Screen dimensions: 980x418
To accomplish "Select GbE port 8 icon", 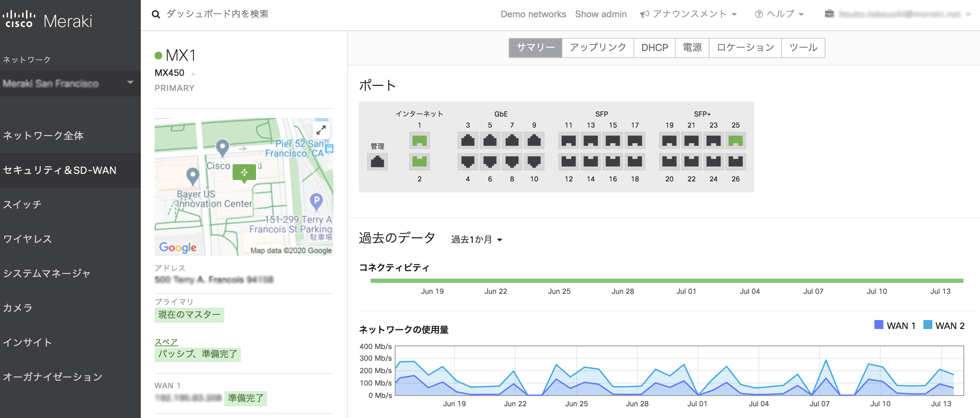I will pos(512,161).
